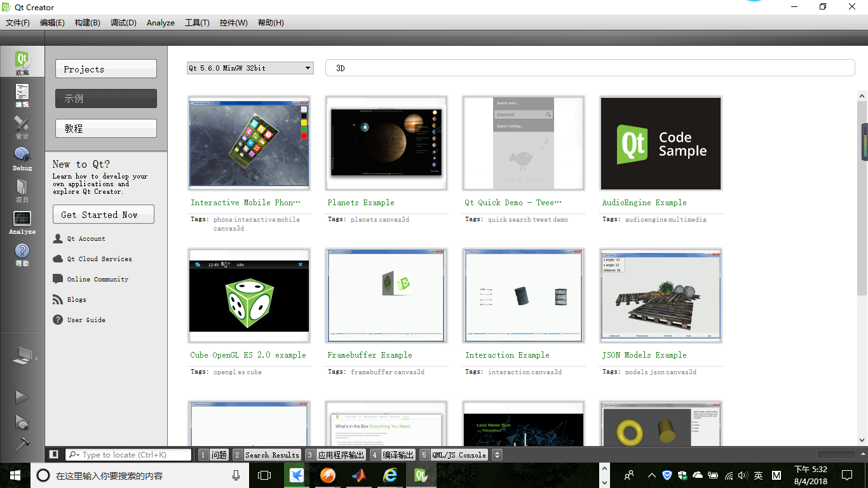
Task: Toggle the sidebar visibility icon
Action: [54, 454]
